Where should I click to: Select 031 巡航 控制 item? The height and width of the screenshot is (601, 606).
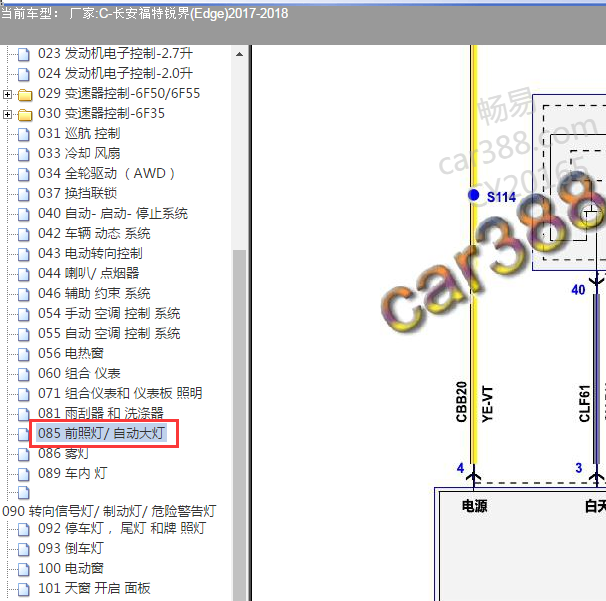point(79,133)
